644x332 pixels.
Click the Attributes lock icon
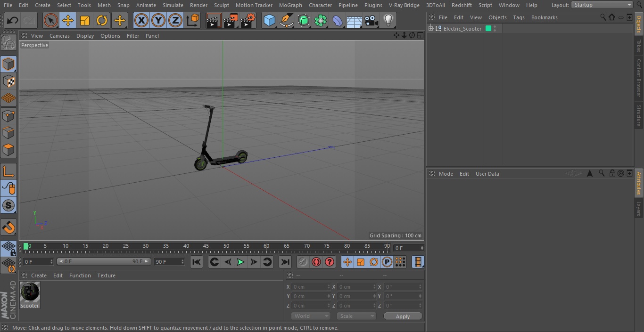pos(612,173)
